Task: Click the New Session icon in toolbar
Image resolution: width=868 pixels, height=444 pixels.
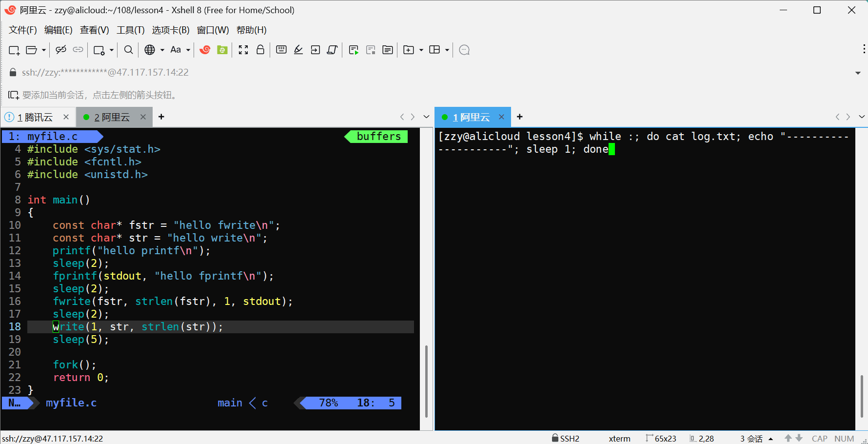Action: pyautogui.click(x=14, y=50)
